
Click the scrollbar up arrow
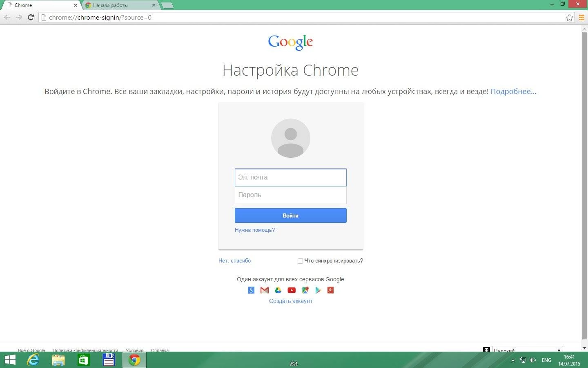[x=584, y=28]
